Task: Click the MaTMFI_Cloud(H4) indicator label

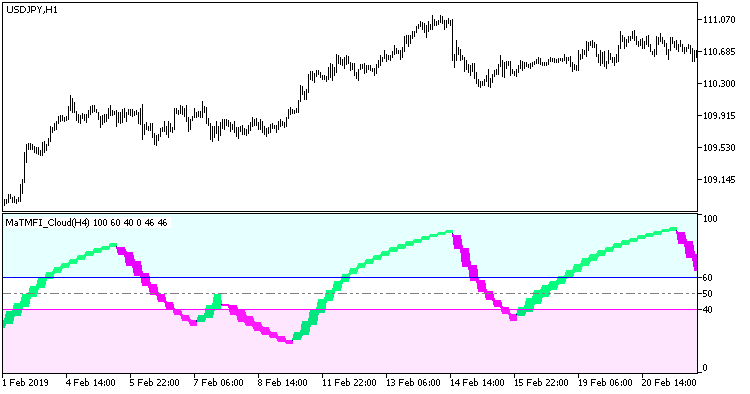Action: pos(47,223)
